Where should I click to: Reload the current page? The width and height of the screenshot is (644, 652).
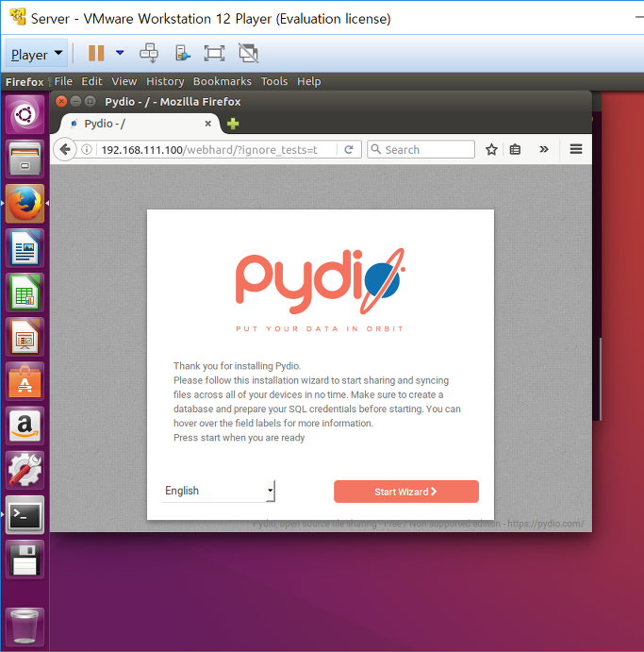pos(349,149)
